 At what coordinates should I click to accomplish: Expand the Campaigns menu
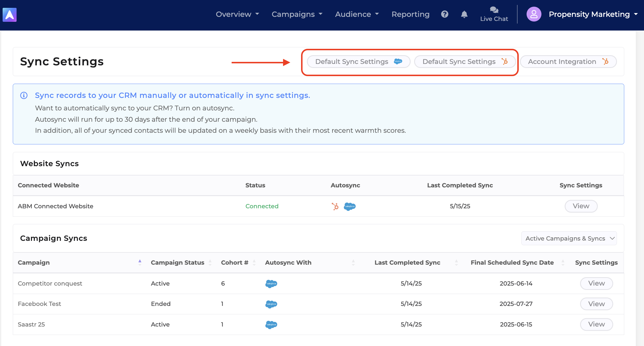click(297, 14)
